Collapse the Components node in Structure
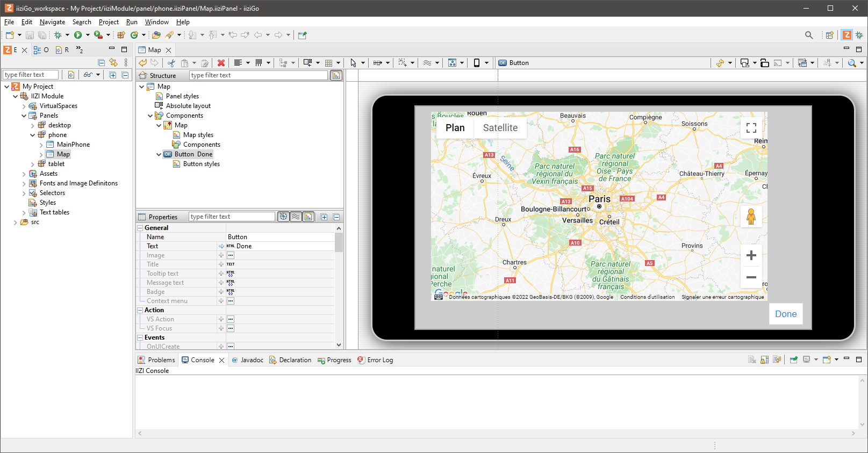868x453 pixels. pyautogui.click(x=150, y=116)
